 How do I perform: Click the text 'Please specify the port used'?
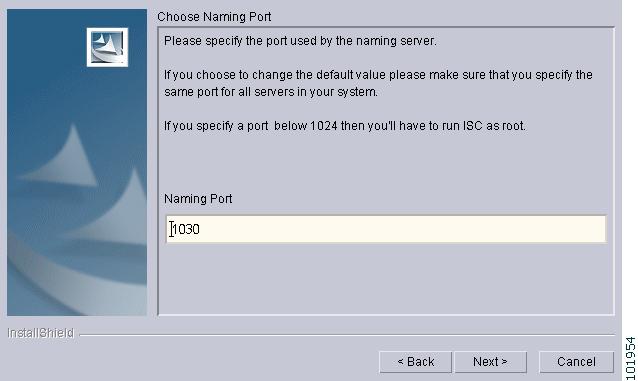(x=246, y=41)
